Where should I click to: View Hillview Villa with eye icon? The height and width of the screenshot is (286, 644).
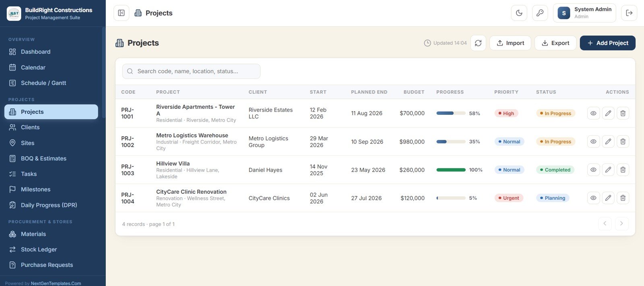593,170
